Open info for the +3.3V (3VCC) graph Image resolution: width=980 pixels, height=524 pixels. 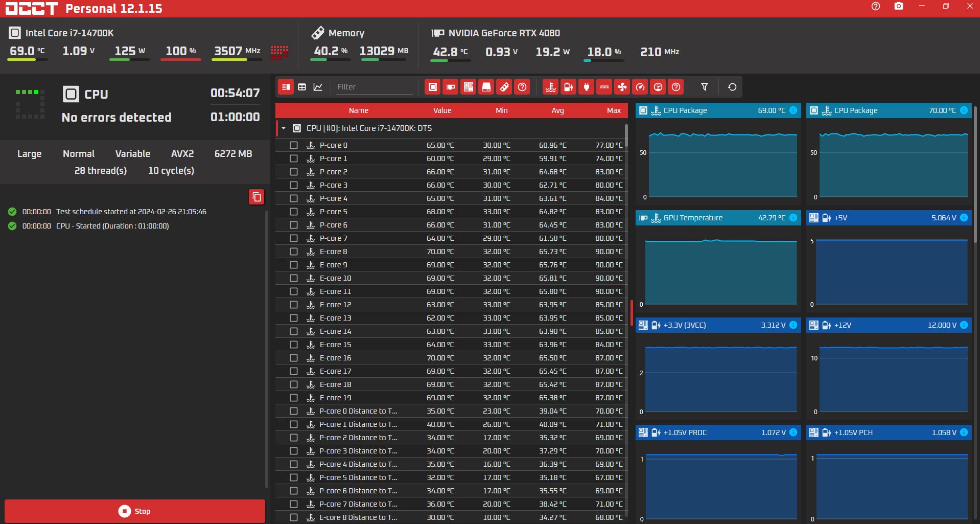click(793, 325)
